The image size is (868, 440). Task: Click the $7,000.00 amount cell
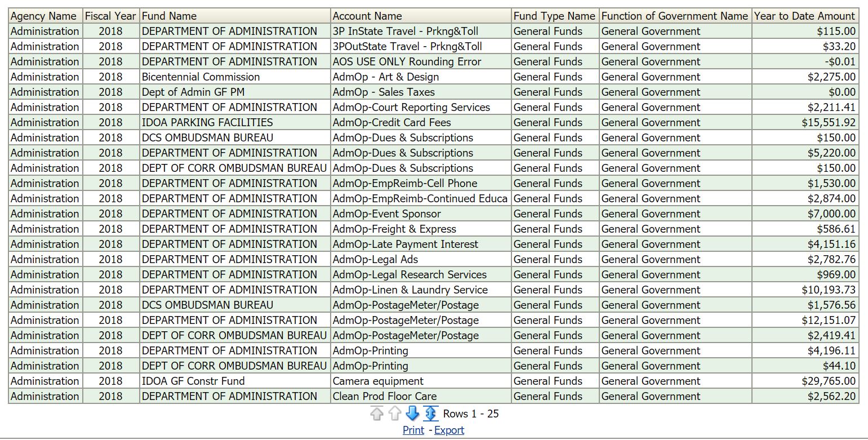point(805,214)
